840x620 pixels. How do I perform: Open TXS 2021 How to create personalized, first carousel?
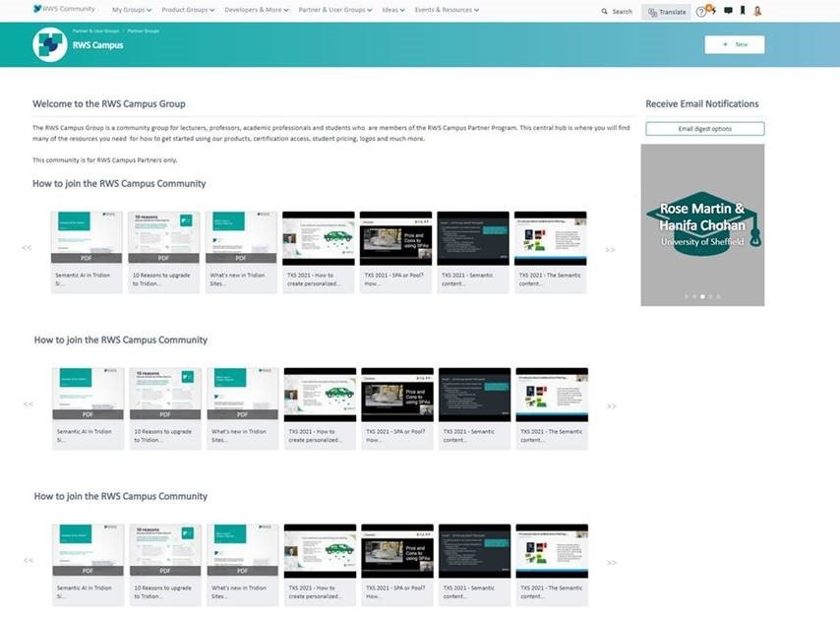319,252
